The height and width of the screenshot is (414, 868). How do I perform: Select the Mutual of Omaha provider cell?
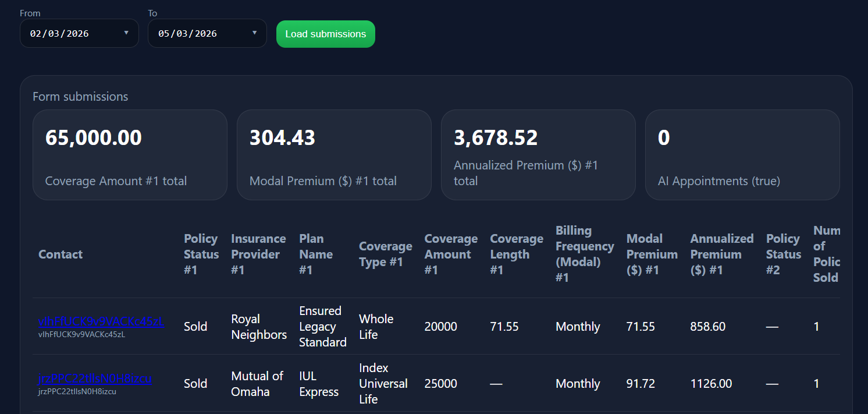pyautogui.click(x=257, y=384)
